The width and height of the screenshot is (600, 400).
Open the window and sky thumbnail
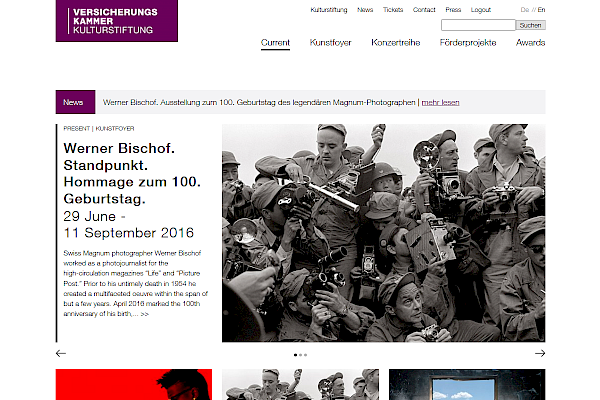(467, 385)
